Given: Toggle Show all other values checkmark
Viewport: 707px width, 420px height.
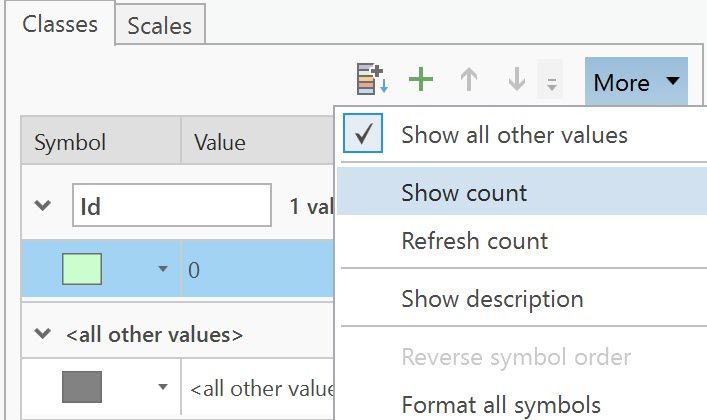Looking at the screenshot, I should tap(362, 134).
